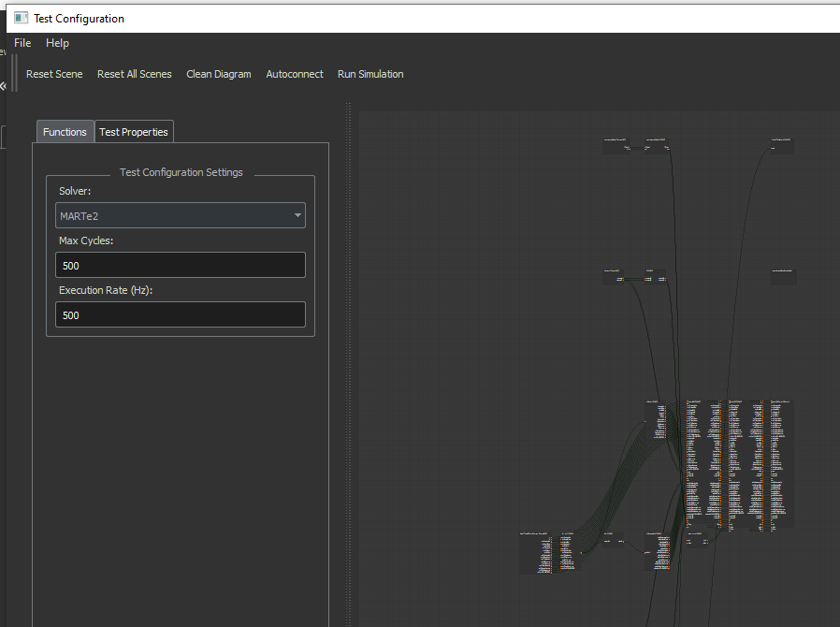Enable Autoconnect from the toolbar

[x=295, y=74]
